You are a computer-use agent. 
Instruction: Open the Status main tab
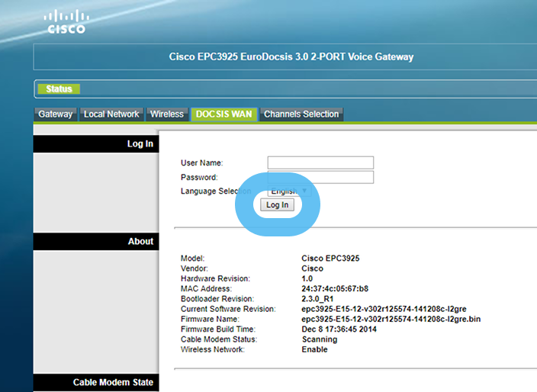[59, 89]
